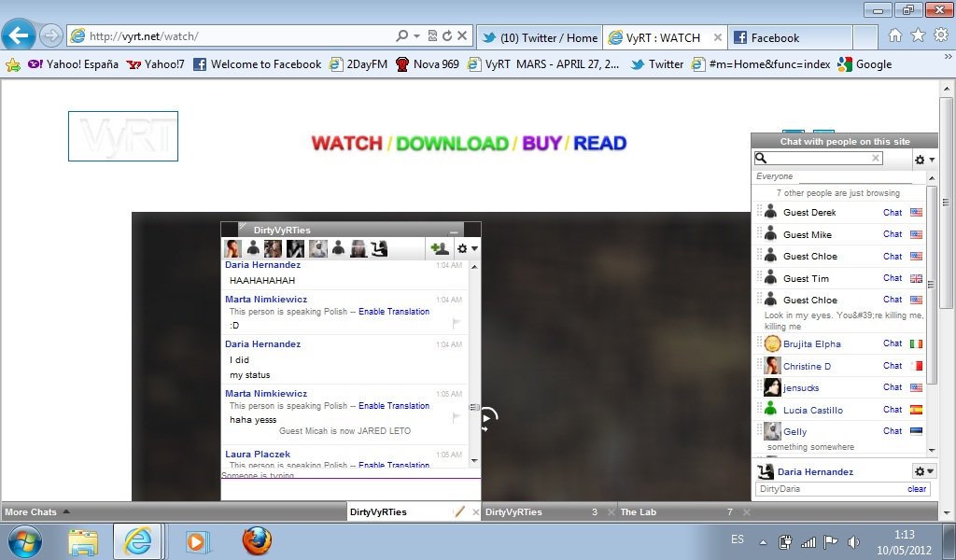Click Guest Derek's avatar icon

770,212
